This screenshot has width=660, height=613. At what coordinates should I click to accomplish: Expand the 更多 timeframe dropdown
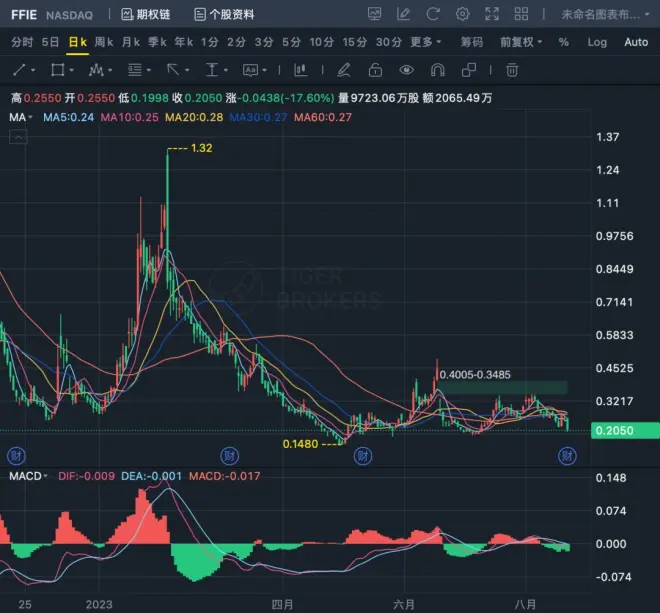pyautogui.click(x=426, y=42)
